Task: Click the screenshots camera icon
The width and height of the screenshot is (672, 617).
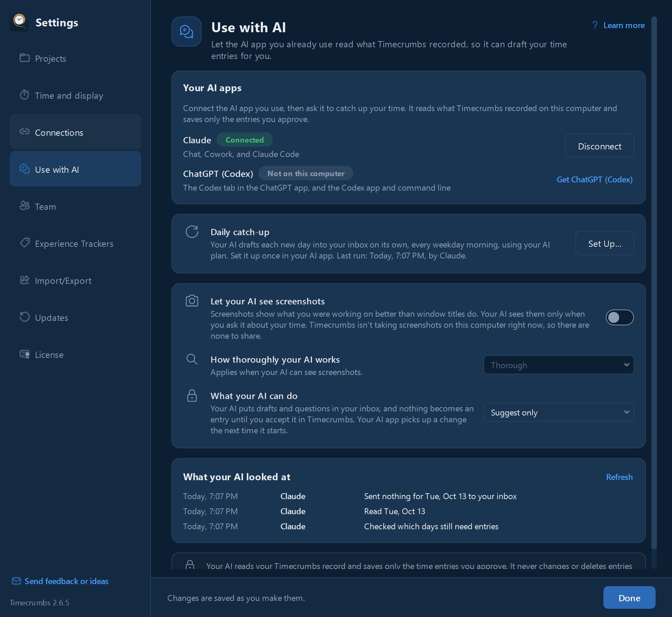Action: pos(192,301)
